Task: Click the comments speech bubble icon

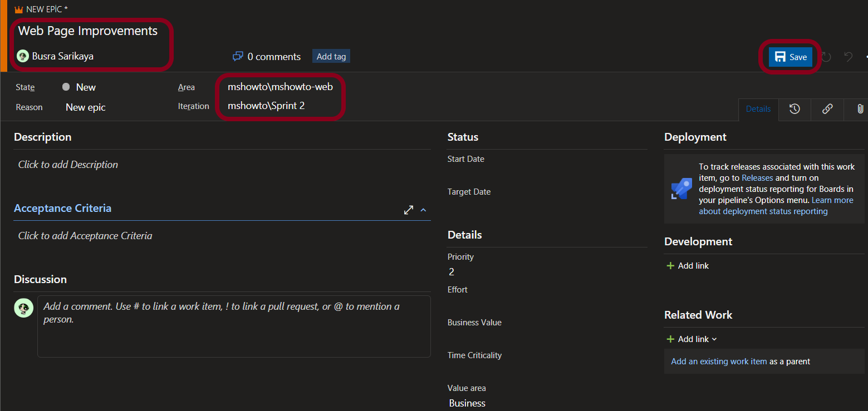Action: (238, 56)
